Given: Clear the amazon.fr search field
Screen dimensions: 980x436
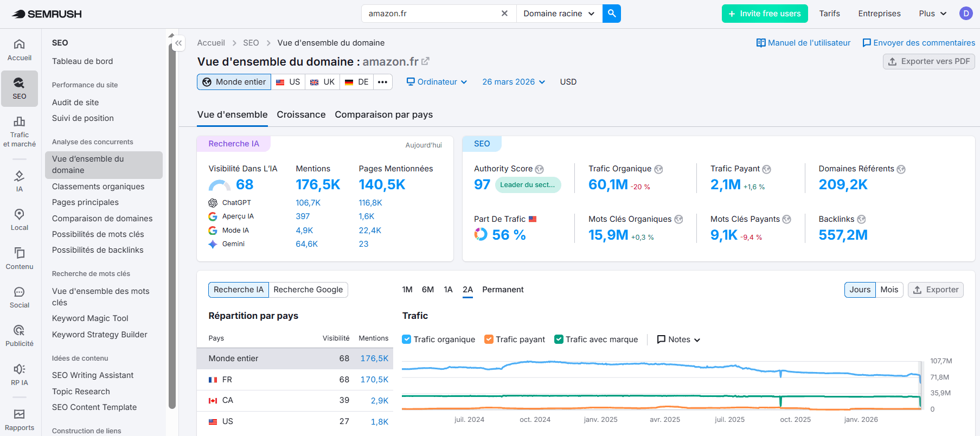Looking at the screenshot, I should pyautogui.click(x=504, y=14).
